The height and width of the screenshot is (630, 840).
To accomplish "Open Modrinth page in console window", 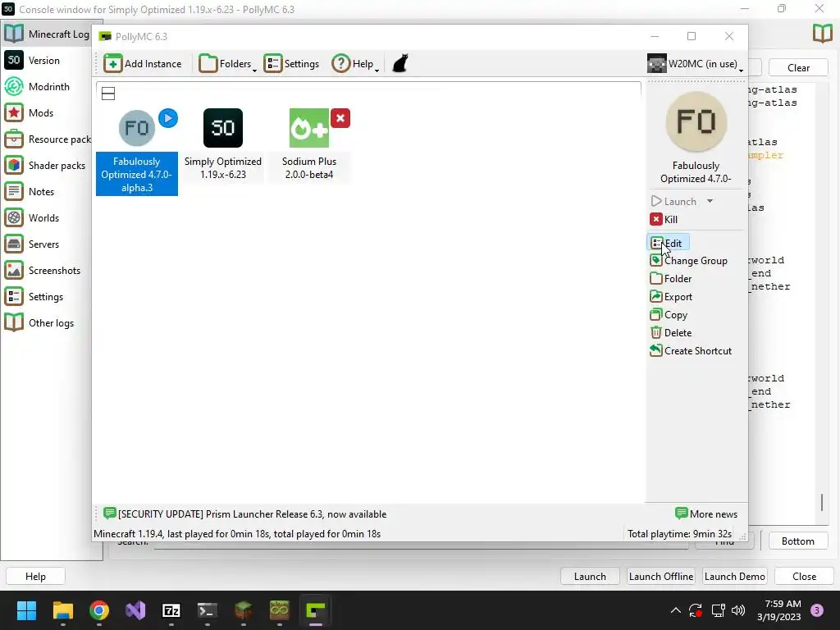I will click(x=47, y=87).
